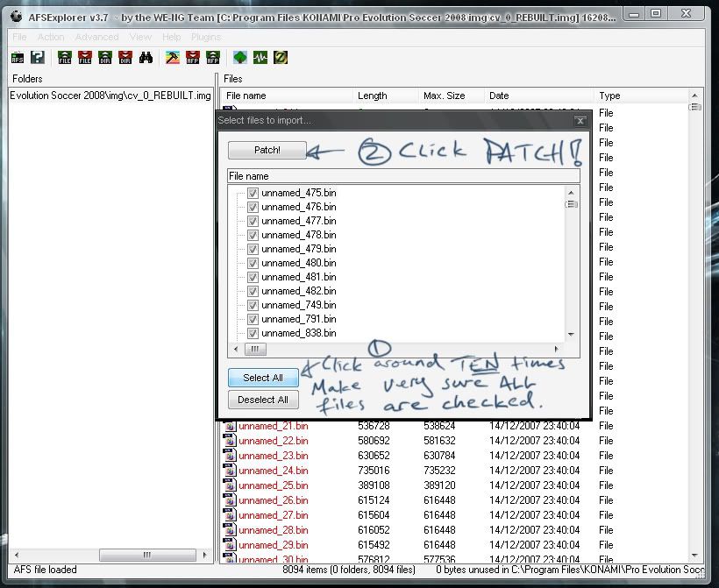The width and height of the screenshot is (719, 588).
Task: Open the View menu
Action: [140, 37]
